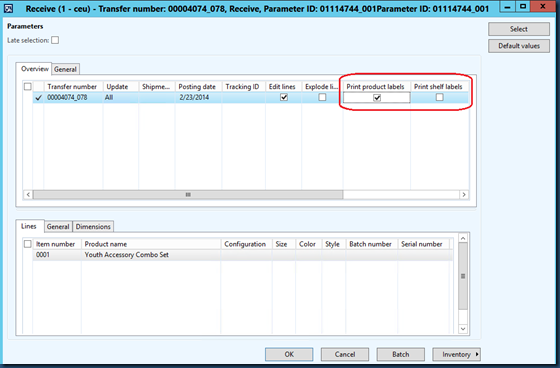Minimize the Receive window
Viewport: 560px width, 368px height.
(x=507, y=6)
